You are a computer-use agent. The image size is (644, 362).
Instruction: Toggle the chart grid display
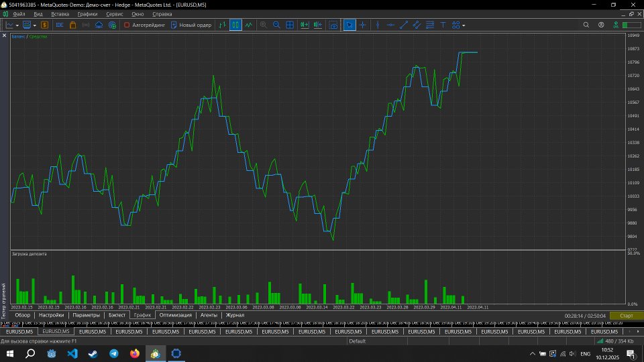pos(290,25)
